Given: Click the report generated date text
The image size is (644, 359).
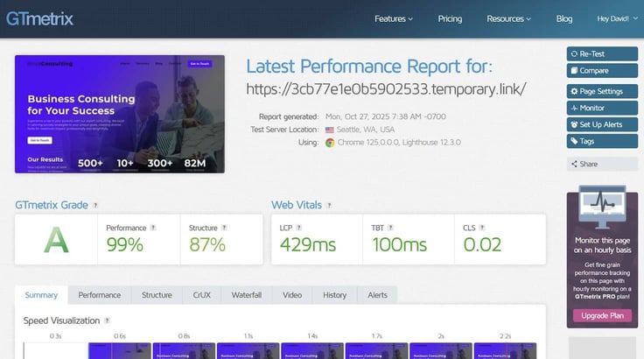Looking at the screenshot, I should coord(386,116).
